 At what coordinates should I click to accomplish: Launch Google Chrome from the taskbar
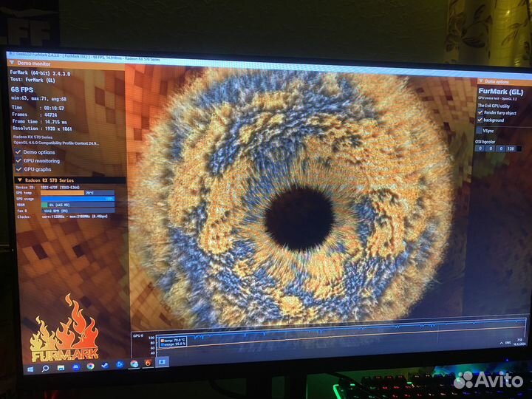coord(90,366)
